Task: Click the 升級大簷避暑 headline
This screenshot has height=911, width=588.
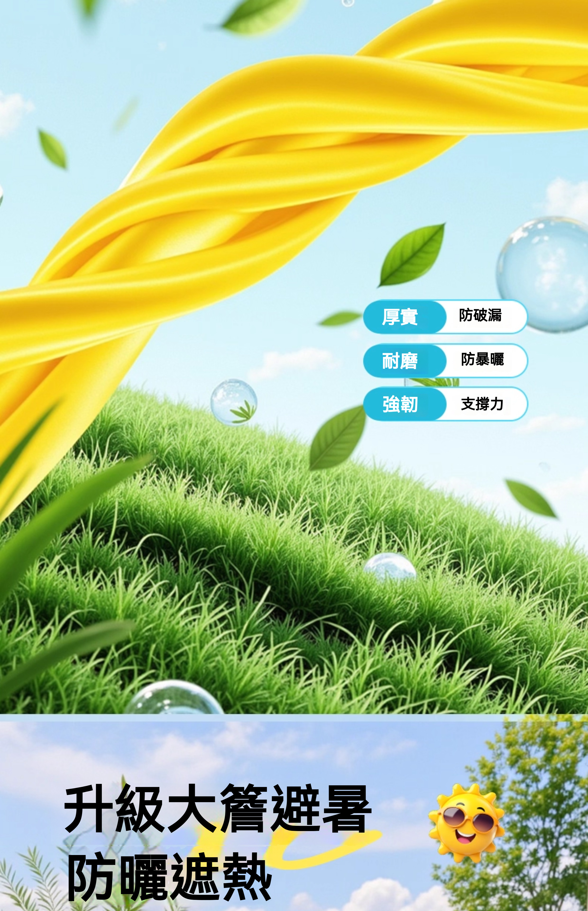Action: point(218,809)
